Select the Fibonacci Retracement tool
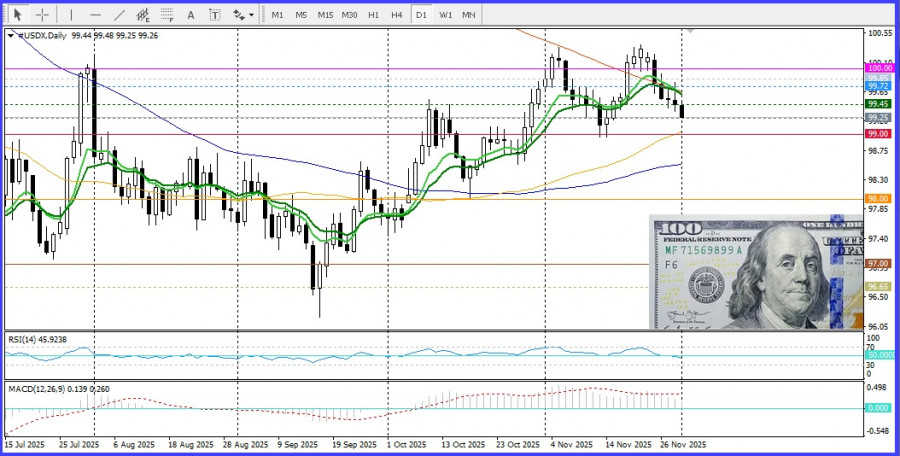900x456 pixels. tap(168, 15)
